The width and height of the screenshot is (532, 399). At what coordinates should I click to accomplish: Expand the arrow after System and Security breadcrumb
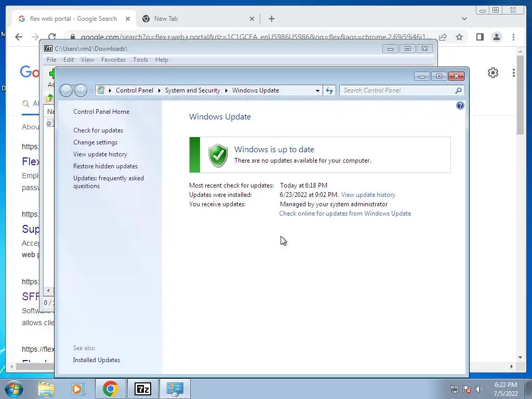[x=226, y=90]
